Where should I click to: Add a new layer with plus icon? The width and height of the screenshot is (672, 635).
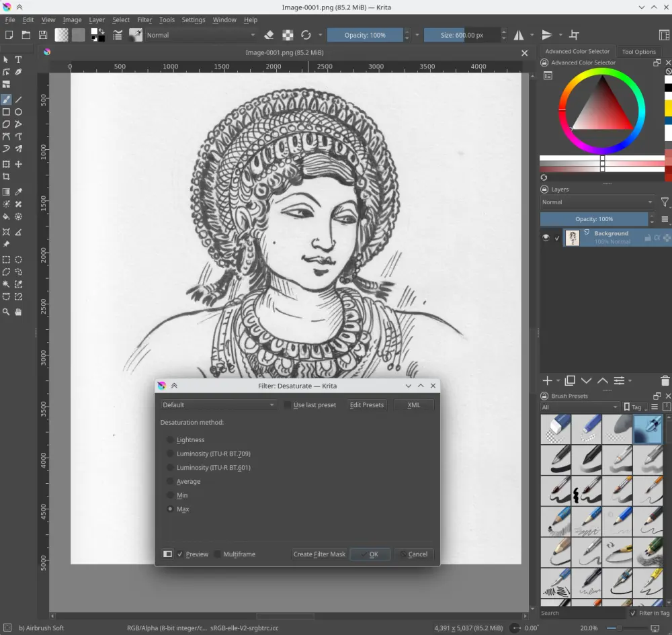[x=547, y=380]
